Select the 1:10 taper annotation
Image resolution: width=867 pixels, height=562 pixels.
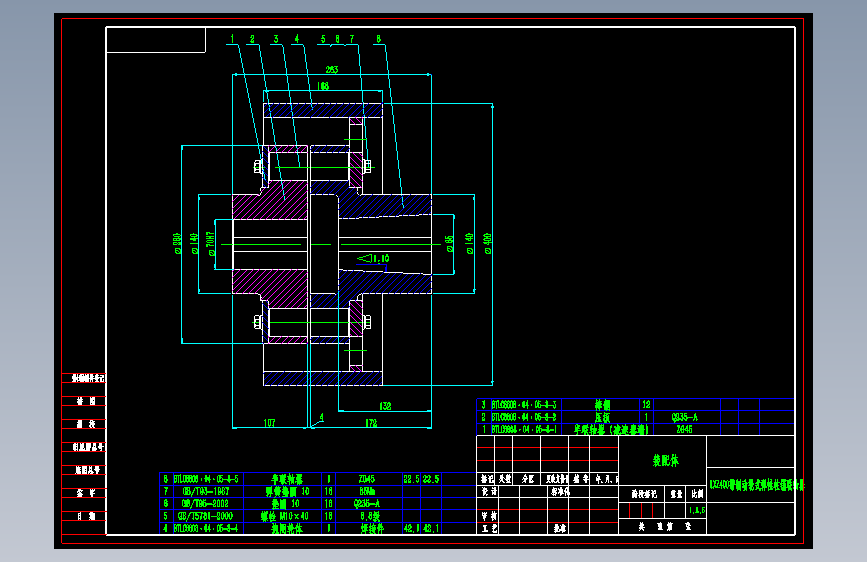click(x=373, y=258)
